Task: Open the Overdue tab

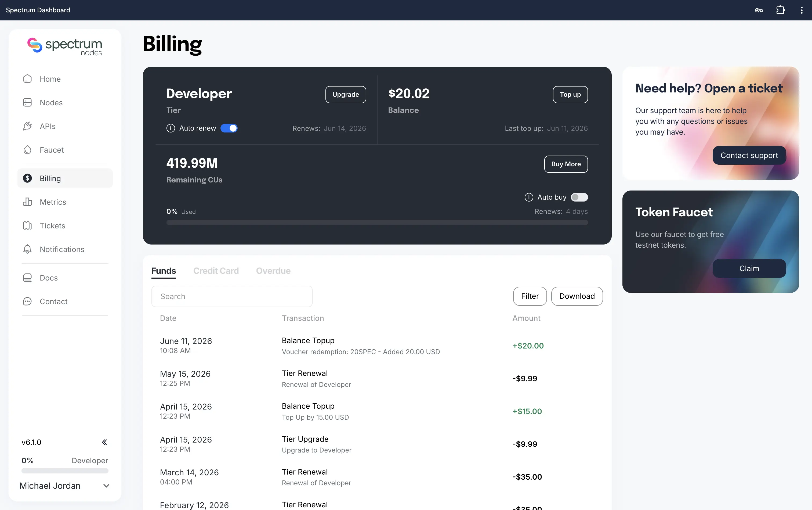Action: point(273,271)
